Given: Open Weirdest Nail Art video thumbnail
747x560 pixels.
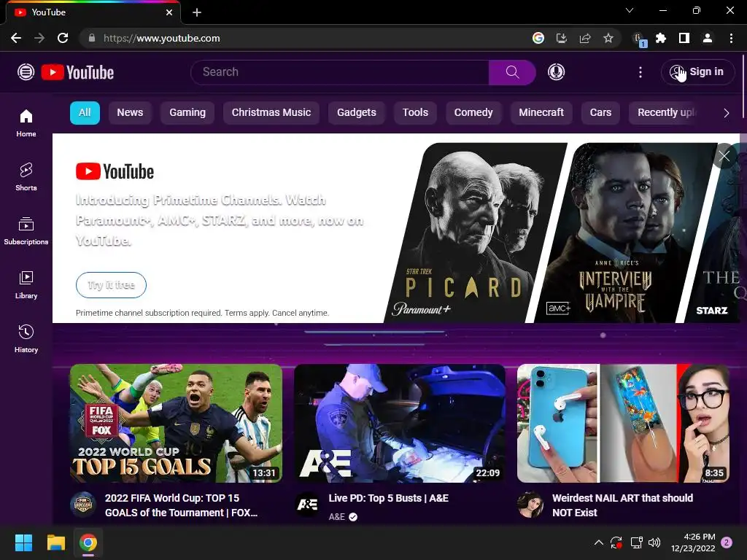Looking at the screenshot, I should click(x=623, y=424).
